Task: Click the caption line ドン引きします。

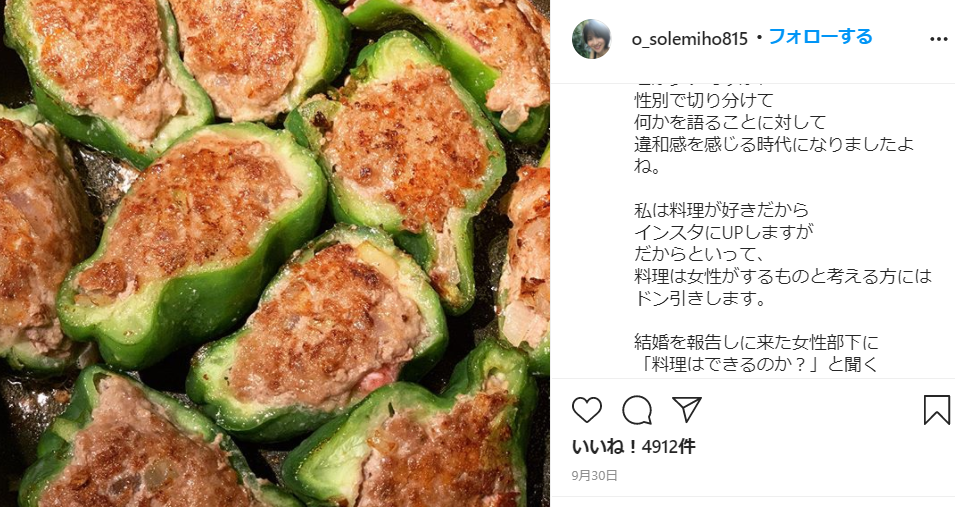Action: 700,299
